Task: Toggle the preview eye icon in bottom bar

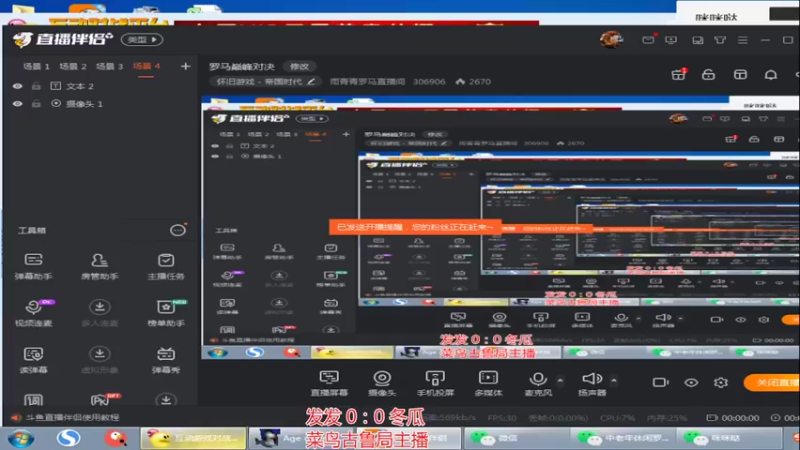Action: [x=691, y=382]
